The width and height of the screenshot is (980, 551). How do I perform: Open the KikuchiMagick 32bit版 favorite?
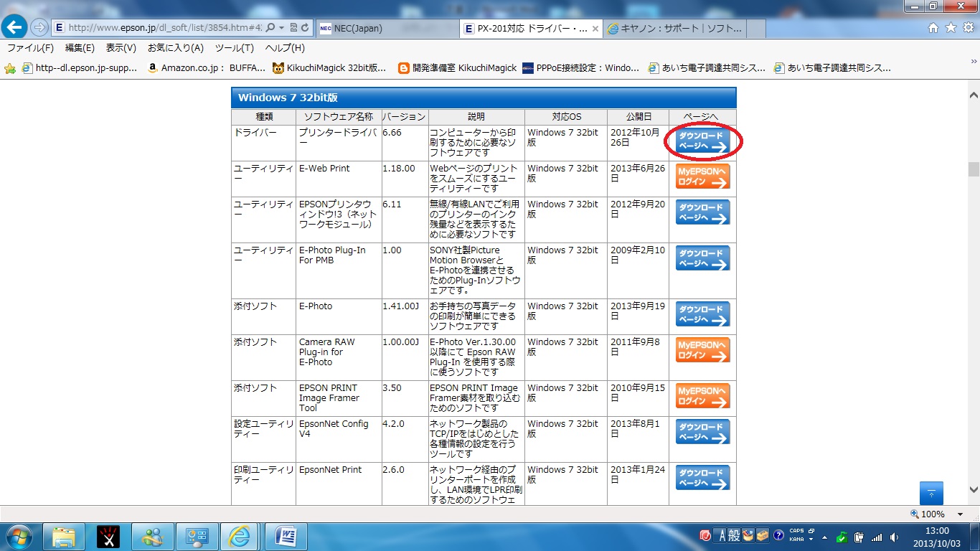point(329,68)
